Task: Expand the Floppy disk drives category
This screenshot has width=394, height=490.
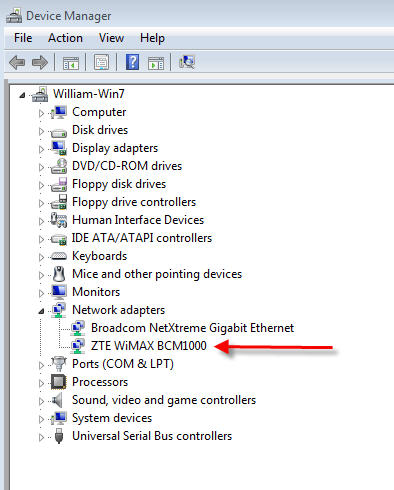Action: 41,185
